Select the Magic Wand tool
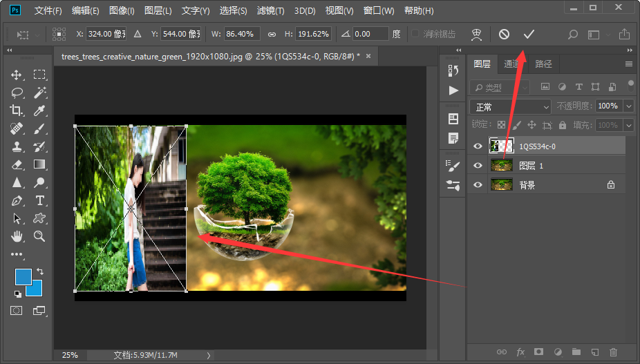Screen dimensions: 640x364 pyautogui.click(x=40, y=93)
